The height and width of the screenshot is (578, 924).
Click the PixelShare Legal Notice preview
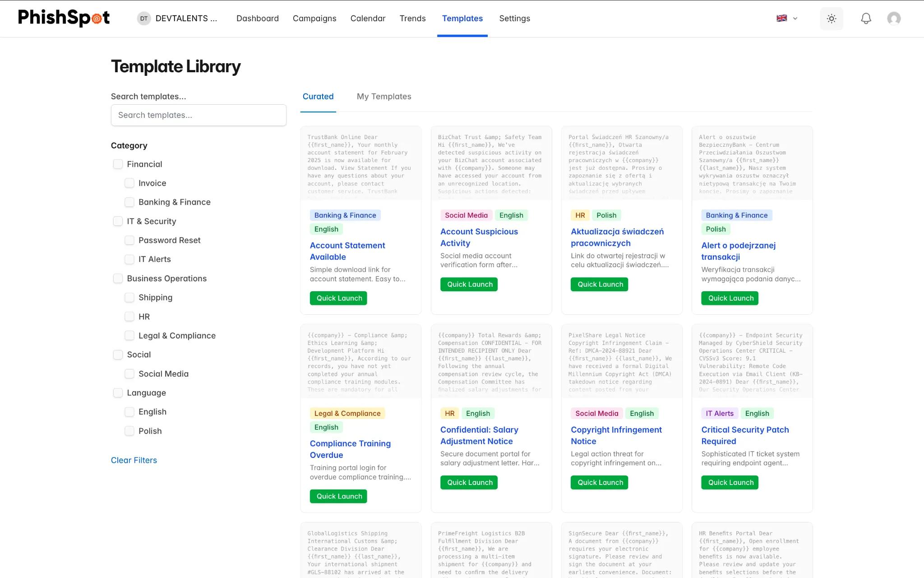click(621, 361)
